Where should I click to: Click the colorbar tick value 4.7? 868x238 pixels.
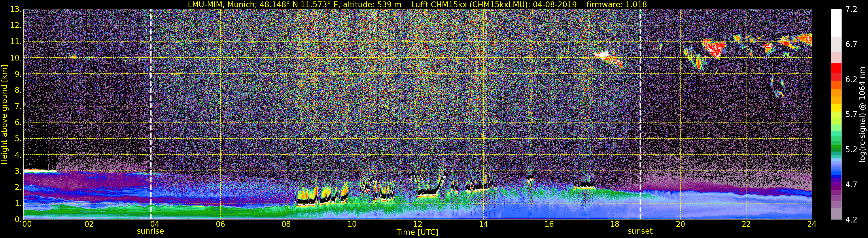tap(851, 184)
